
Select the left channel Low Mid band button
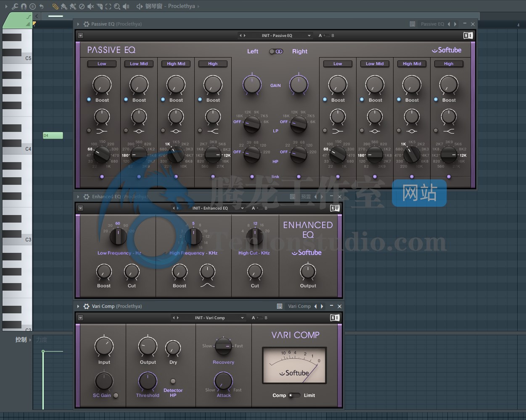[x=139, y=64]
